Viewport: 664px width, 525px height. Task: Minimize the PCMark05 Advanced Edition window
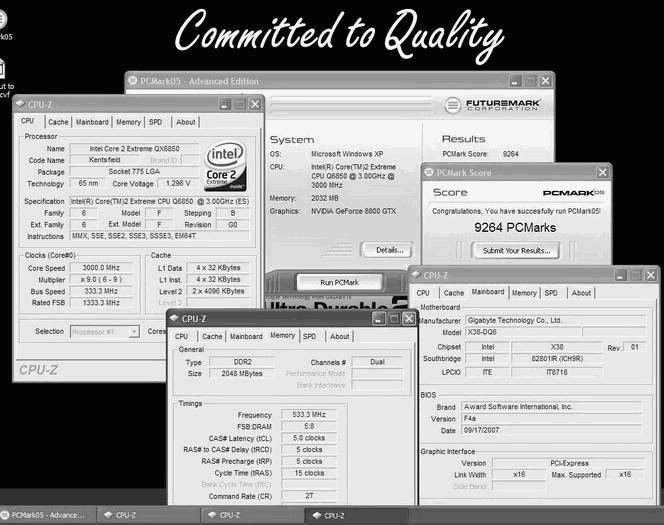coord(515,81)
